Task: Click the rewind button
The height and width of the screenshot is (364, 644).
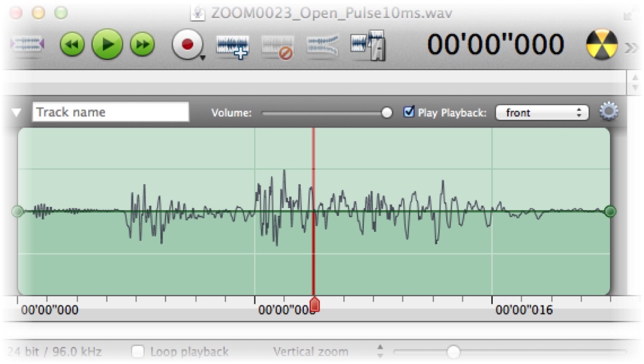Action: click(72, 44)
